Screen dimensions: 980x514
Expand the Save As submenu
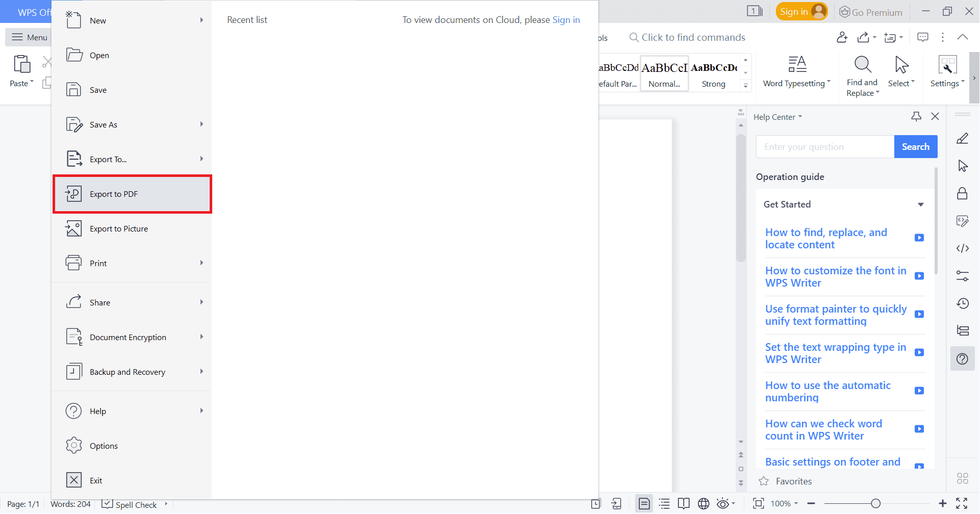(x=103, y=124)
